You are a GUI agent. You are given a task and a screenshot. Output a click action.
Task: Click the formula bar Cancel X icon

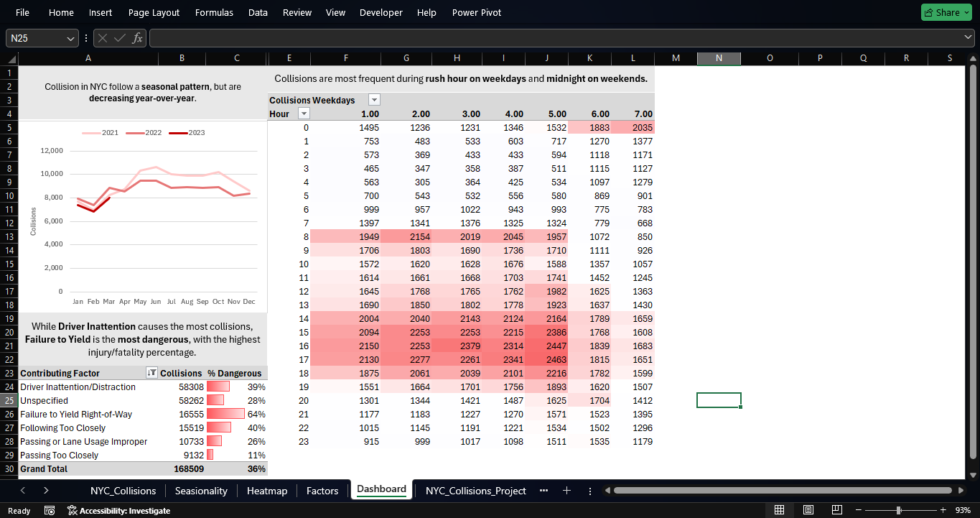pyautogui.click(x=103, y=38)
